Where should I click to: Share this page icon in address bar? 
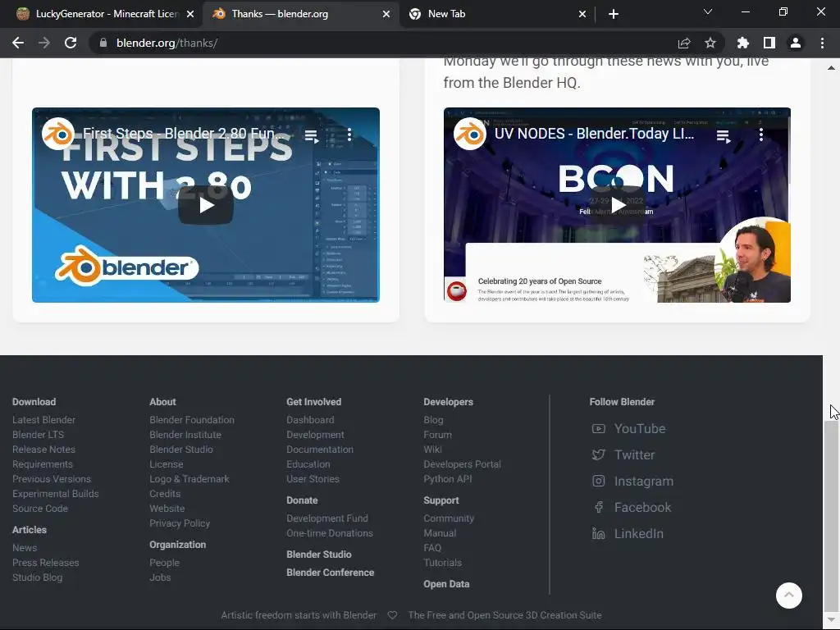[x=684, y=43]
